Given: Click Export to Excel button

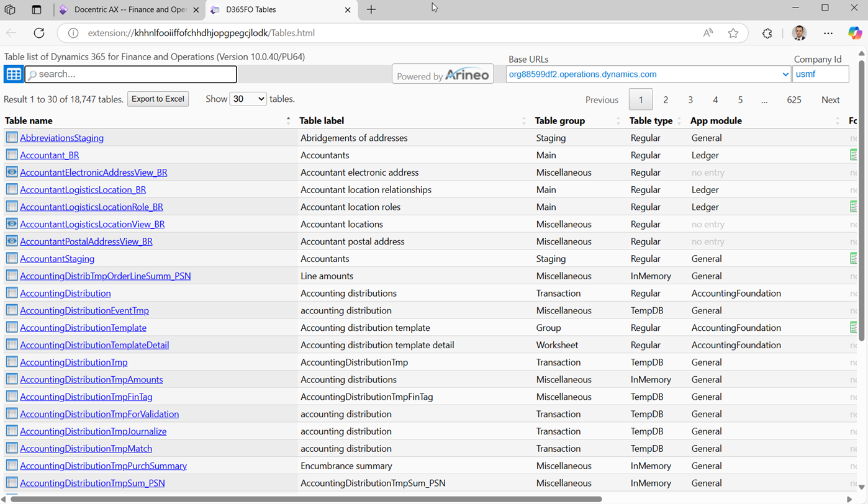Looking at the screenshot, I should click(x=158, y=99).
